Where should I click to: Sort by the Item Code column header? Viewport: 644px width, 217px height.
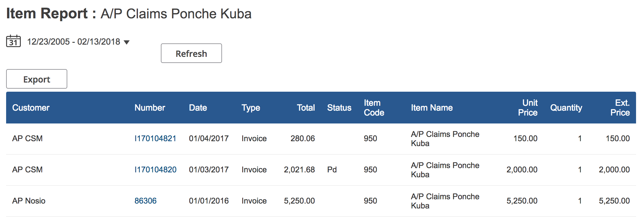(374, 108)
